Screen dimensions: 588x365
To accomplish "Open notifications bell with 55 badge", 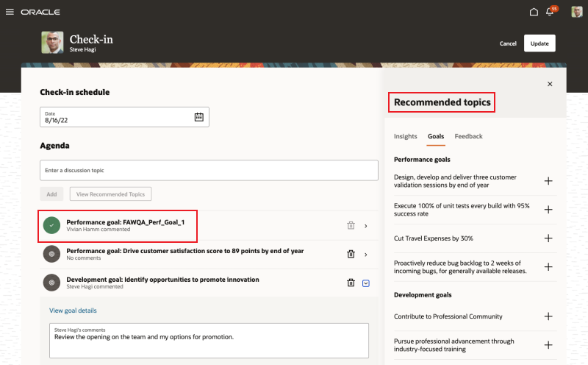I will 551,11.
